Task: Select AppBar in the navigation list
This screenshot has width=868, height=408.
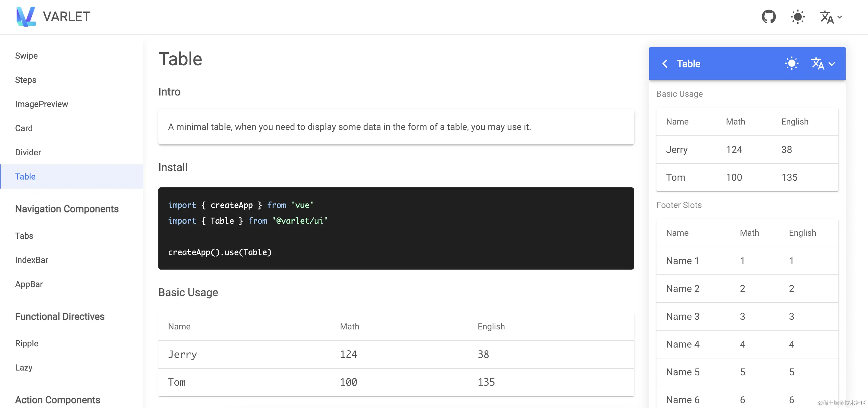Action: click(x=29, y=284)
